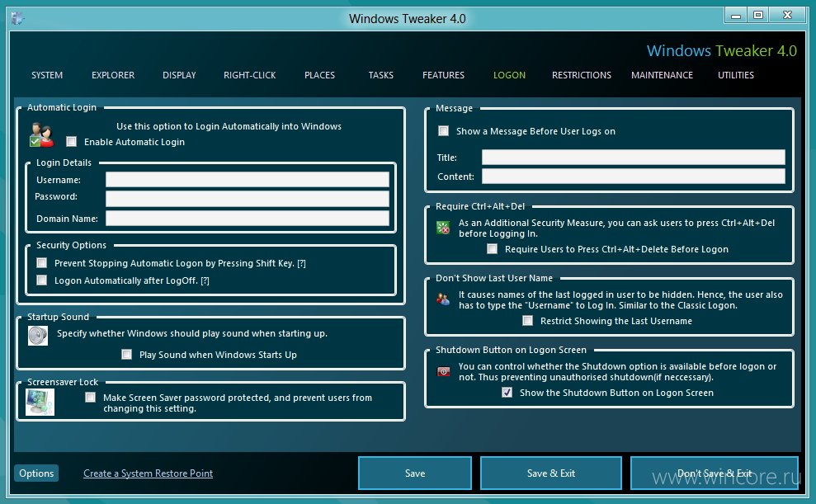Click the Save button
This screenshot has width=816, height=504.
pyautogui.click(x=415, y=473)
